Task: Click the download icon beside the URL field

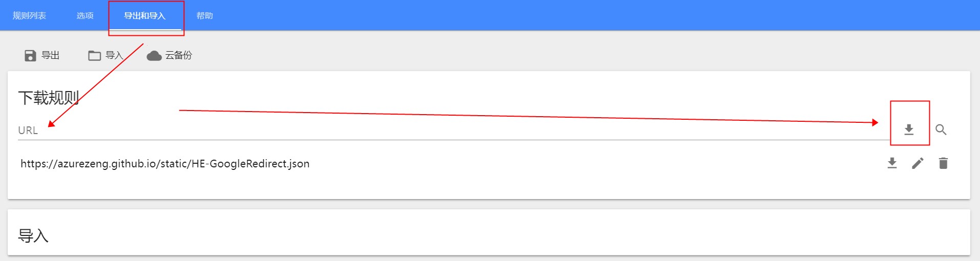Action: 909,129
